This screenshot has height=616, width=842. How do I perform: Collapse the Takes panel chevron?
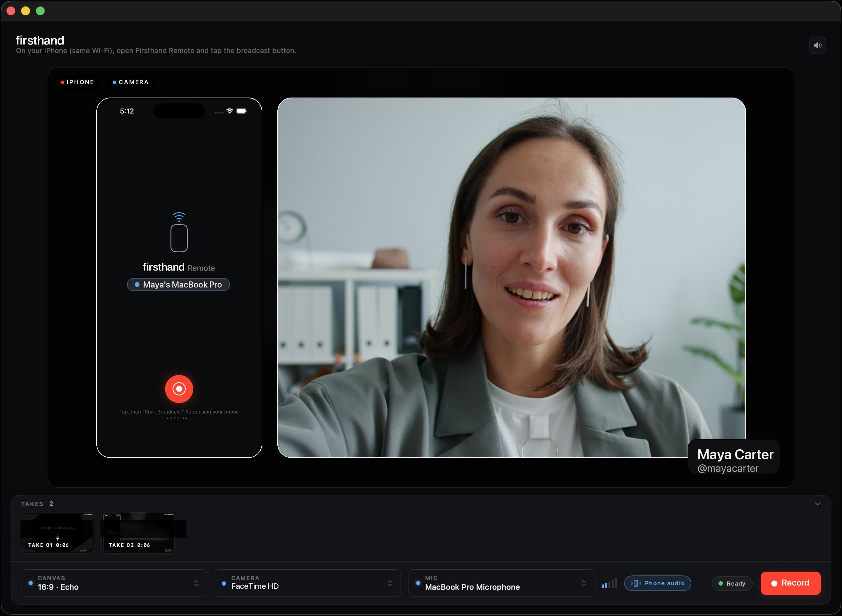817,504
